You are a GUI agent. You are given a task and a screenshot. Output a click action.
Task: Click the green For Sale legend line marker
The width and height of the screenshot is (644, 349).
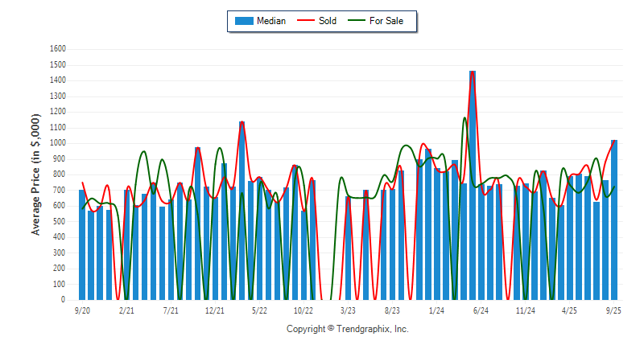[357, 21]
